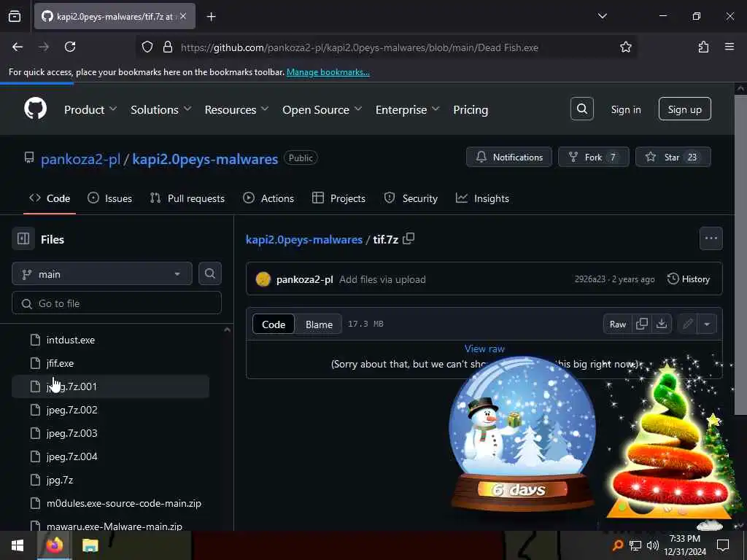Click the Sign up button
The height and width of the screenshot is (560, 747).
pos(684,109)
